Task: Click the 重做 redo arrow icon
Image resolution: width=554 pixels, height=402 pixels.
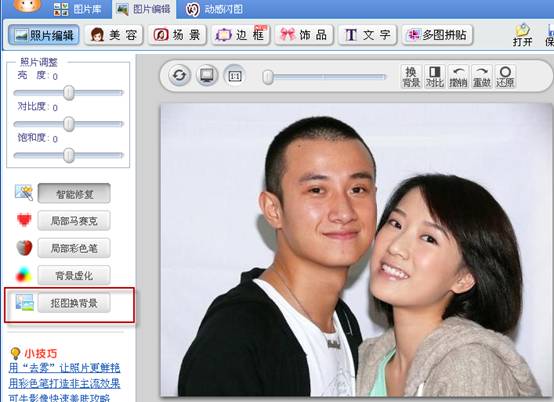Action: pyautogui.click(x=482, y=76)
